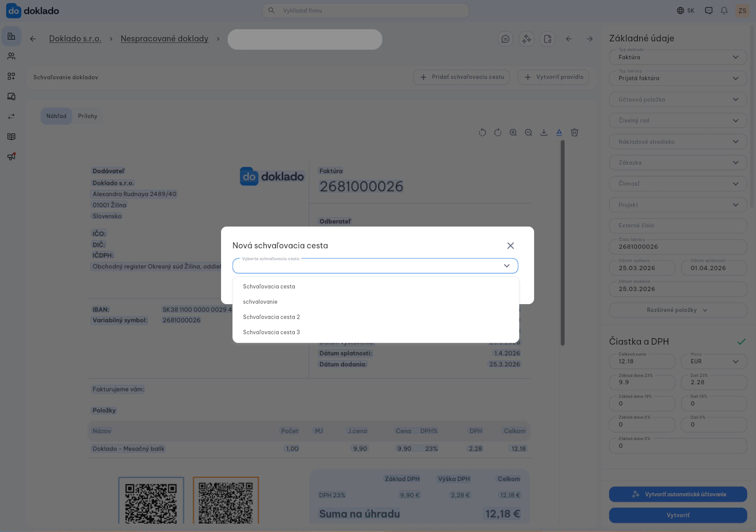This screenshot has width=756, height=532.
Task: Open the Účtovná položka dropdown
Action: [x=678, y=99]
